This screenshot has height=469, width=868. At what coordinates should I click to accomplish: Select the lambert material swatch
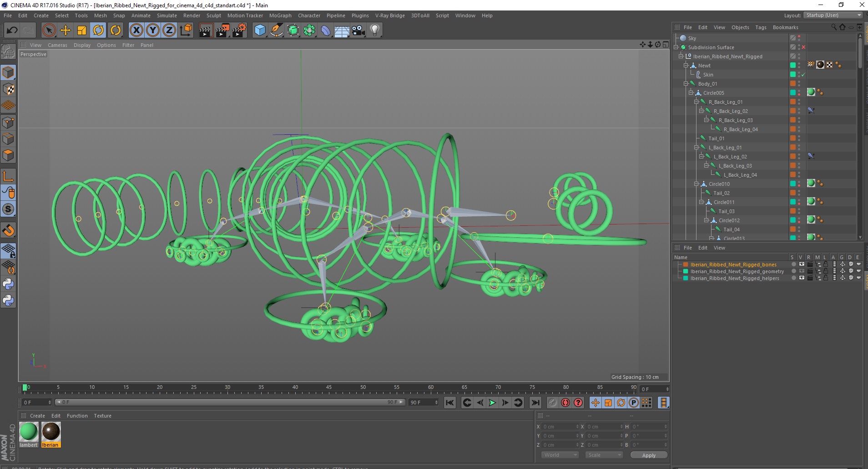click(29, 435)
